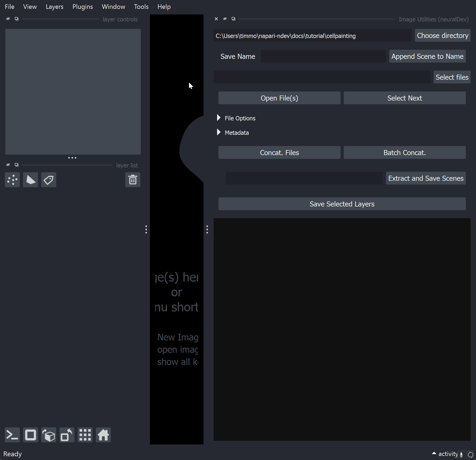The height and width of the screenshot is (460, 476).
Task: Toggle grid mode icon
Action: tap(85, 435)
